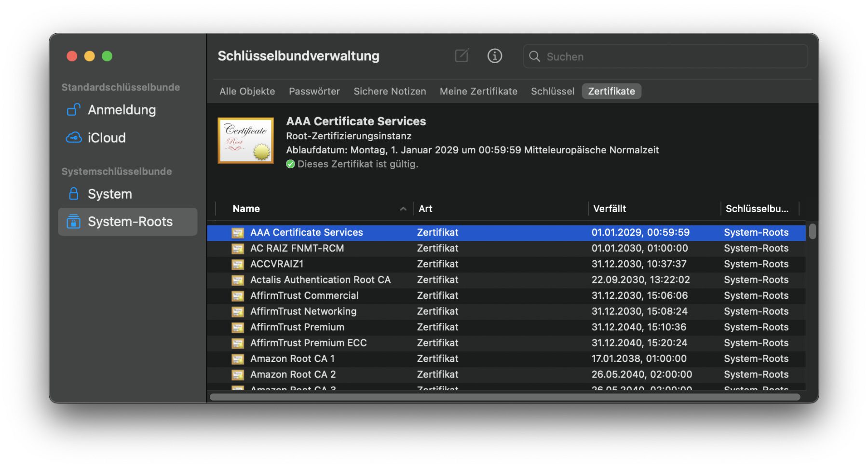Click the certificate icon beside Amazon Root CA 1
This screenshot has width=868, height=468.
237,359
